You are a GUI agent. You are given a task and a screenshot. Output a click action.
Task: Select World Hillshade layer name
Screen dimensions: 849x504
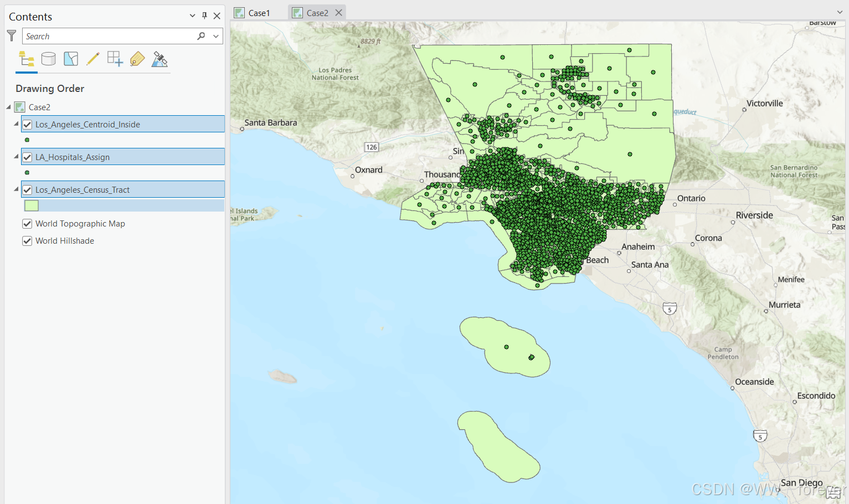65,241
